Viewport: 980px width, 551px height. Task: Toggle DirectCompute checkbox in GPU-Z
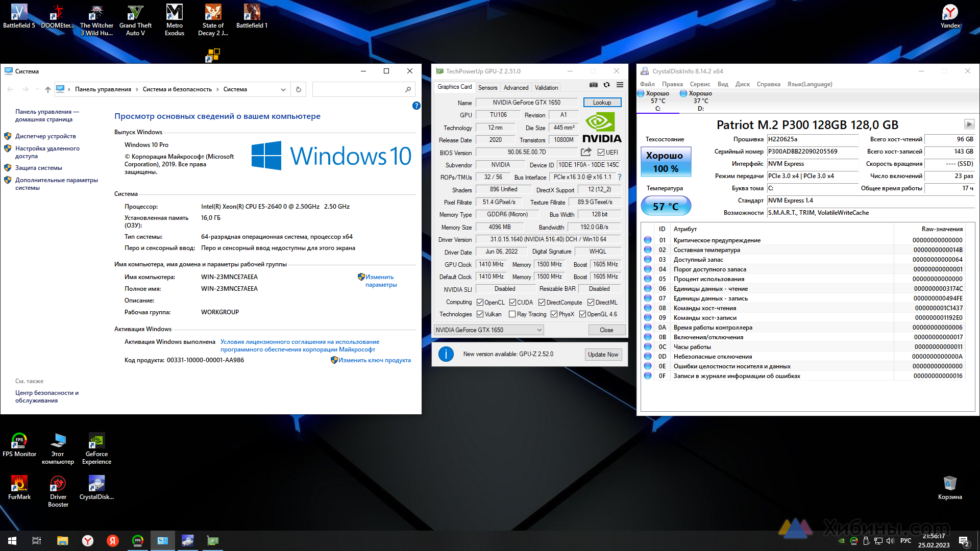(x=542, y=303)
